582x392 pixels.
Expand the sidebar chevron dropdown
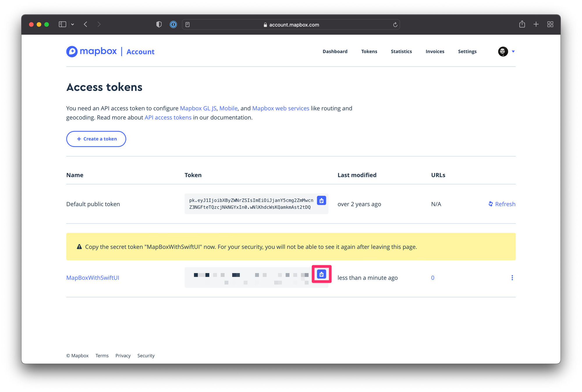(x=72, y=24)
